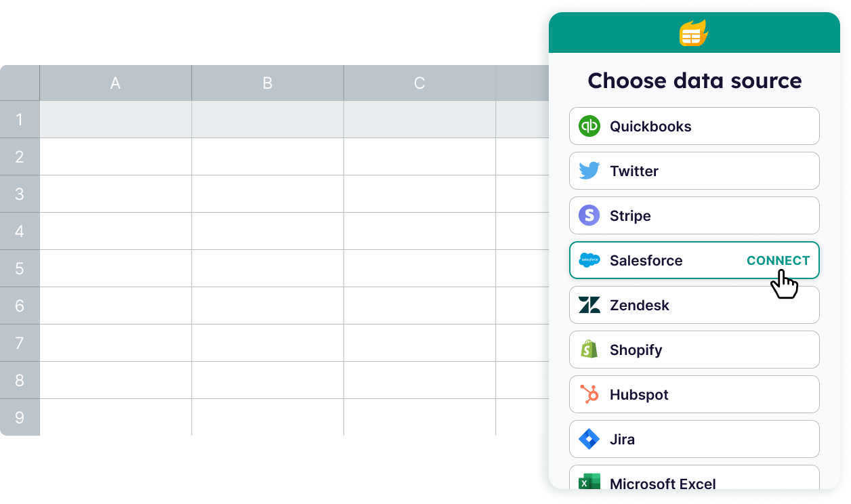This screenshot has width=851, height=504.
Task: Click the Salesforce cloud icon
Action: pos(589,260)
